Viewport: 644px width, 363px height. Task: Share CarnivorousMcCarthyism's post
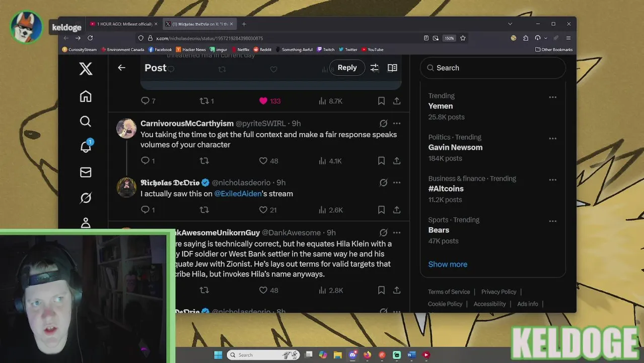(x=397, y=161)
